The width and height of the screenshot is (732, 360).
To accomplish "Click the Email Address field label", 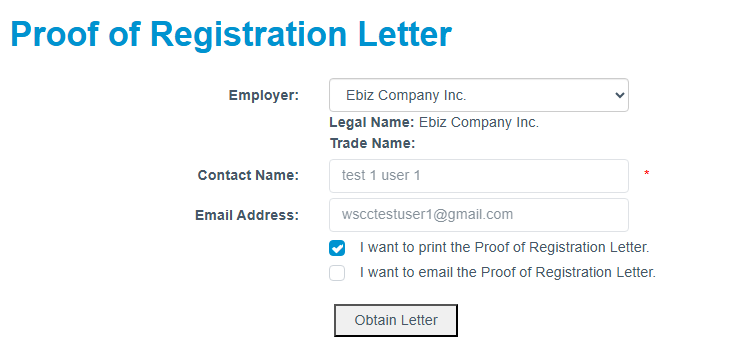I will [x=247, y=215].
